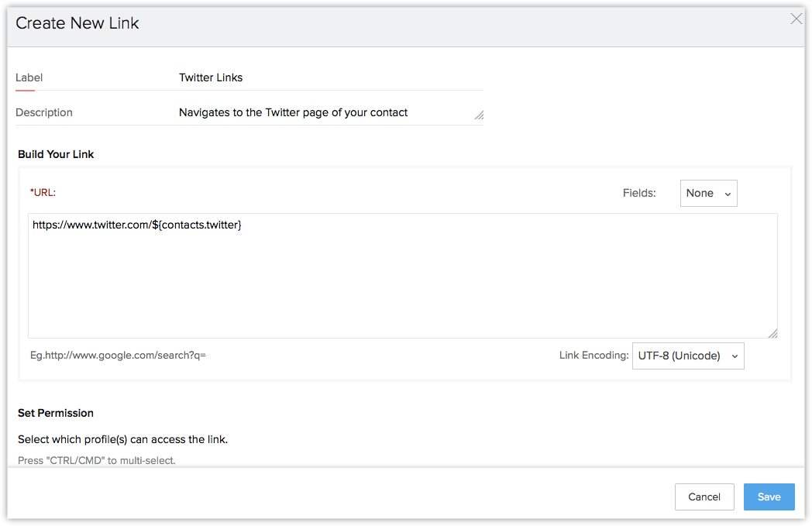Viewport: 812px width, 526px height.
Task: Close the Create New Link dialog
Action: click(796, 19)
